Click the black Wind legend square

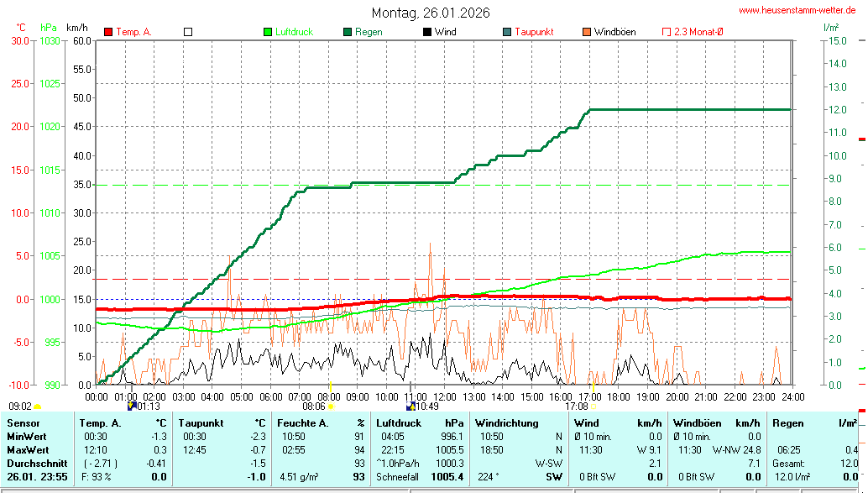(x=427, y=32)
